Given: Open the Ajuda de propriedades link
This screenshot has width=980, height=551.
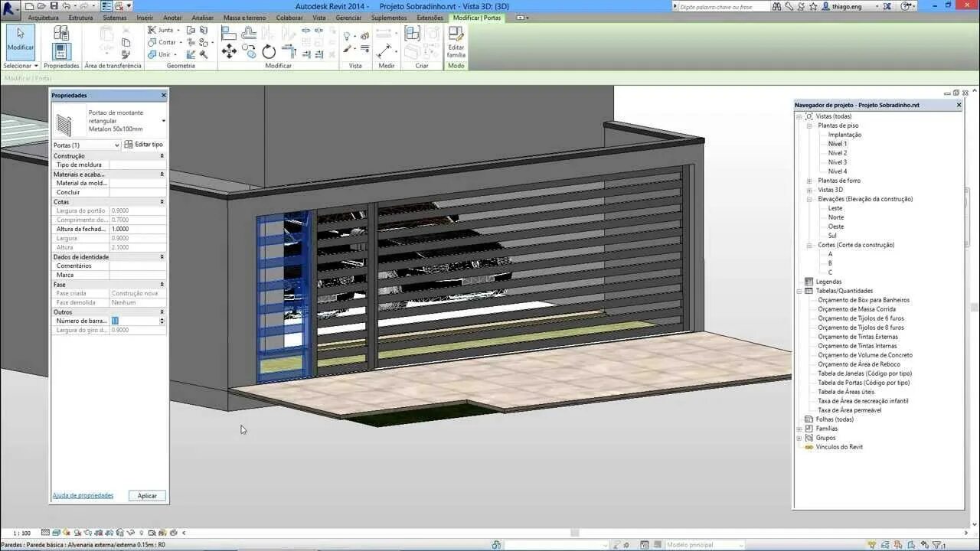Looking at the screenshot, I should 83,496.
